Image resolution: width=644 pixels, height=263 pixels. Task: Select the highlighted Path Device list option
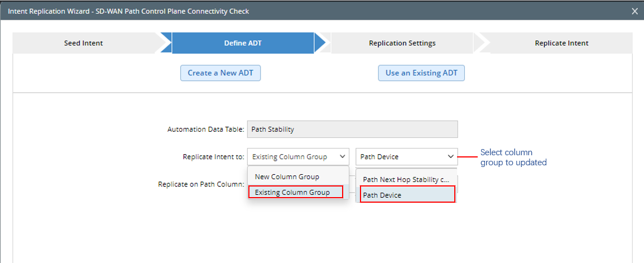pyautogui.click(x=407, y=195)
